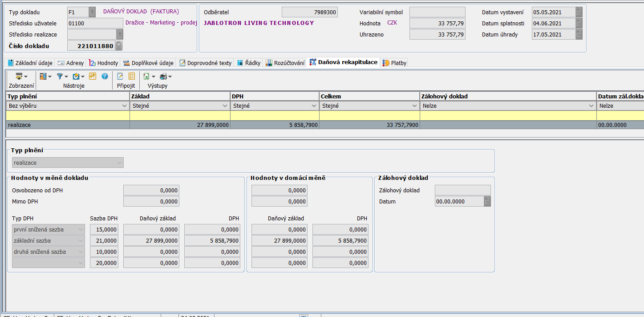The width and height of the screenshot is (644, 317).
Task: Click the blue help question mark icon
Action: [x=105, y=77]
